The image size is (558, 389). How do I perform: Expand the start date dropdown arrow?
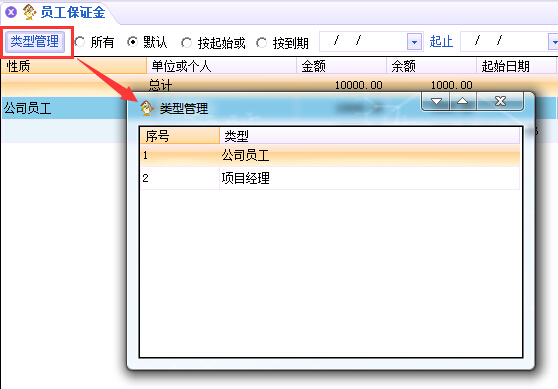pos(414,42)
